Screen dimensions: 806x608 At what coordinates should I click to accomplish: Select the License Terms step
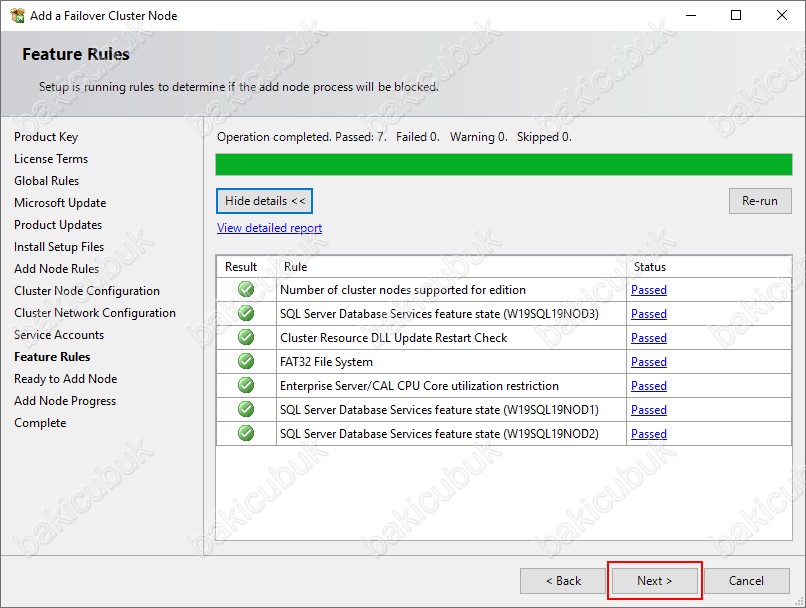click(x=51, y=159)
